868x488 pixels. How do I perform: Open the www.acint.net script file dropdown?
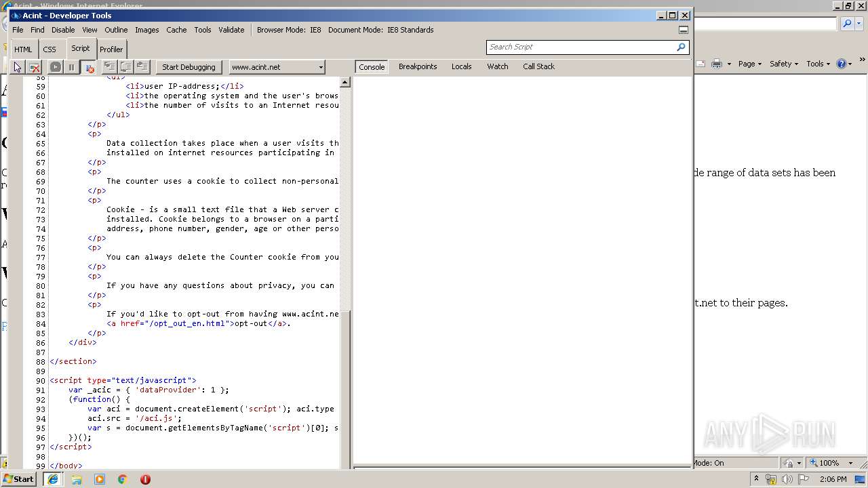[277, 67]
